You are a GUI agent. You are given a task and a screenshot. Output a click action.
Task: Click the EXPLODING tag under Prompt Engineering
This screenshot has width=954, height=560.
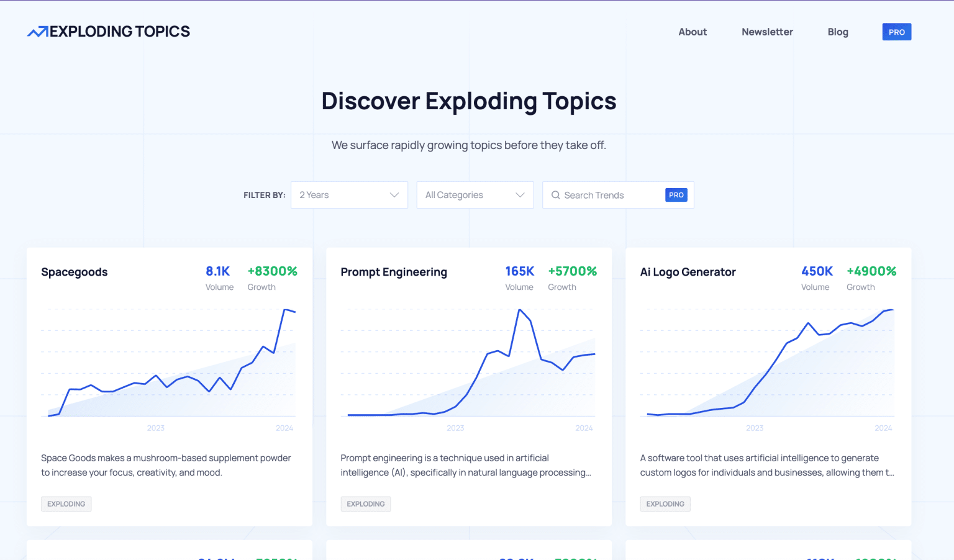(365, 504)
